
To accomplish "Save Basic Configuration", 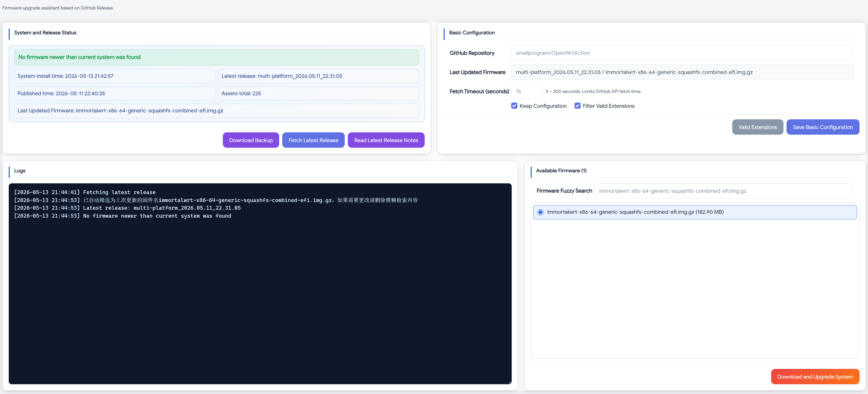I will coord(822,127).
